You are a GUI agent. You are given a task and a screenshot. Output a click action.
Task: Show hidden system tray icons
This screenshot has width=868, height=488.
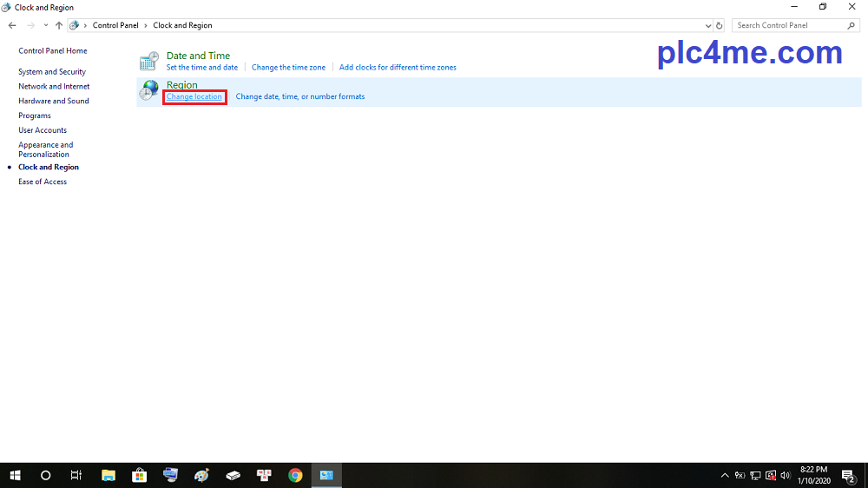point(725,475)
